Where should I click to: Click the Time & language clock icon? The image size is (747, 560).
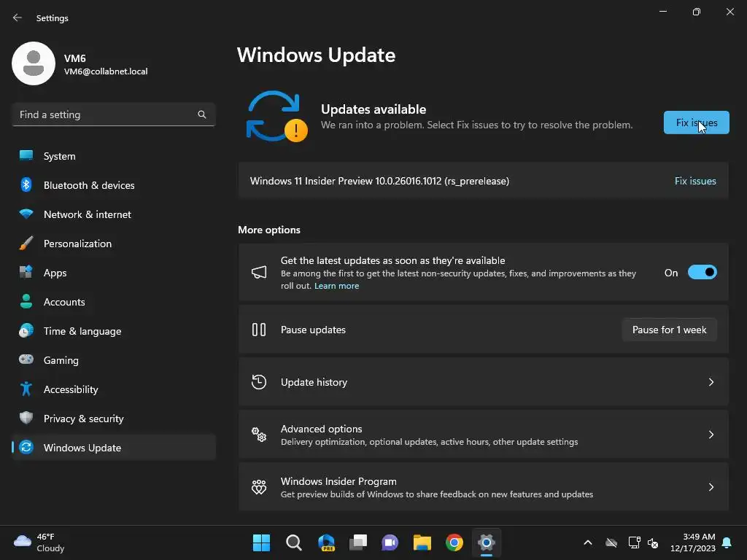pyautogui.click(x=26, y=330)
